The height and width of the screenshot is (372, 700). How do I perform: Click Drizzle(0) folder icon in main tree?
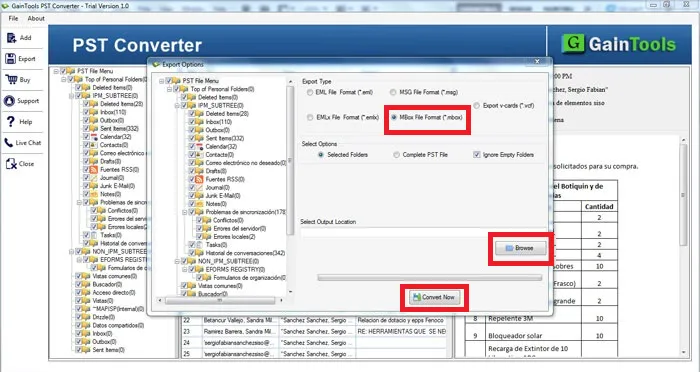tap(86, 317)
